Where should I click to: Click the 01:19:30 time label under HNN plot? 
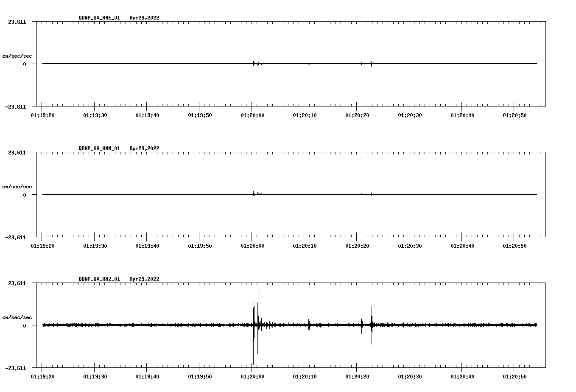[x=95, y=246]
